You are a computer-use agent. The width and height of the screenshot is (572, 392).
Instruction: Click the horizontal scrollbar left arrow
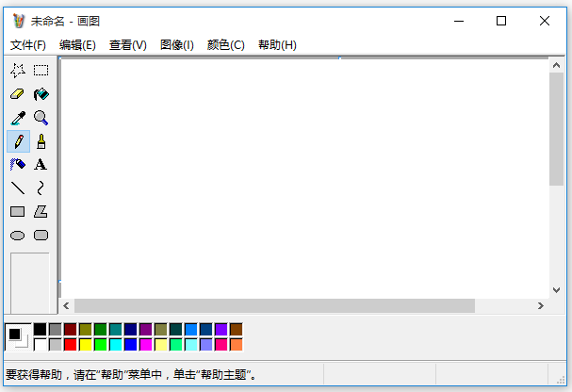(66, 306)
